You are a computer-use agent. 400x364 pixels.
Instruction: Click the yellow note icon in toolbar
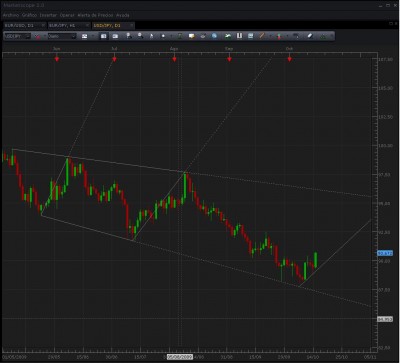(192, 36)
